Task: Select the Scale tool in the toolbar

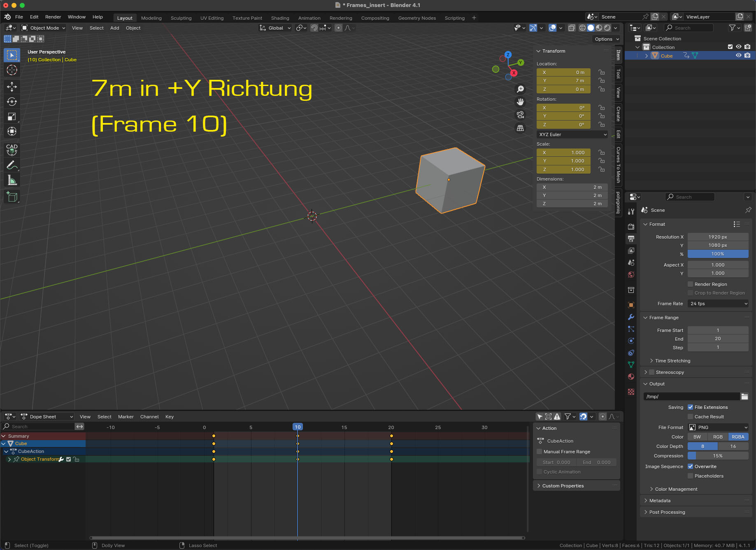Action: (12, 117)
